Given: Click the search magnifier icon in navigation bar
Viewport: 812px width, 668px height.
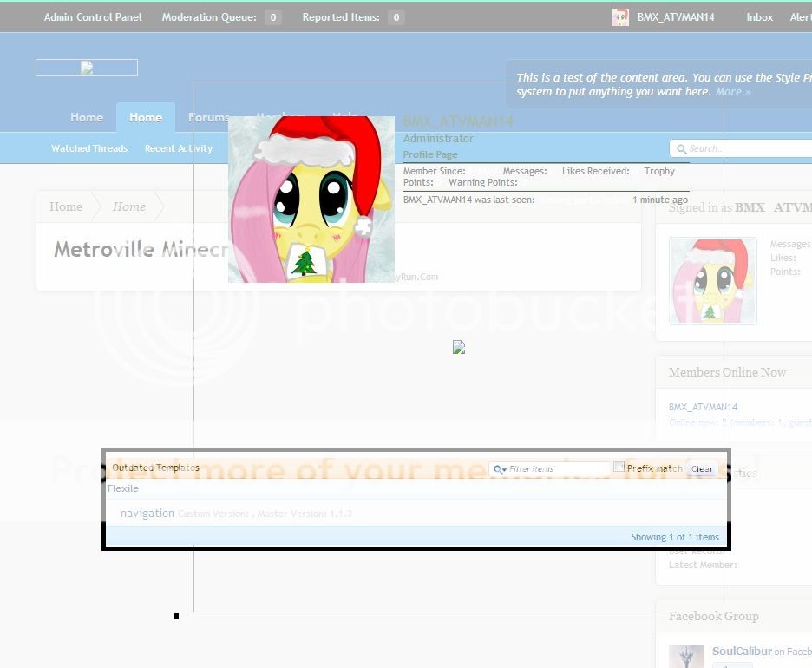Looking at the screenshot, I should (681, 149).
